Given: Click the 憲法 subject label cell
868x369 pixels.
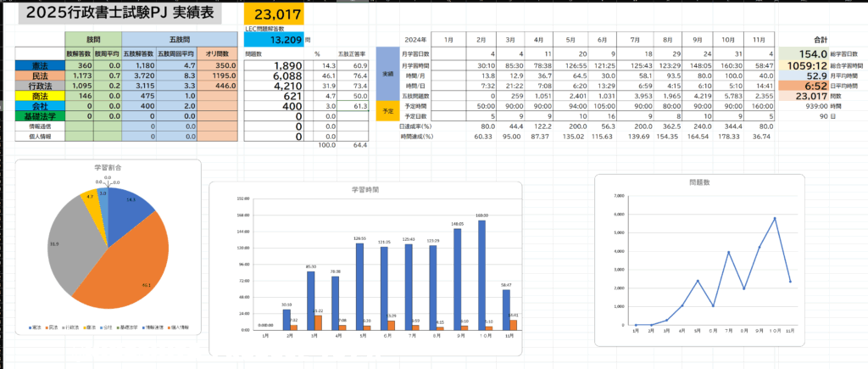Looking at the screenshot, I should 39,65.
